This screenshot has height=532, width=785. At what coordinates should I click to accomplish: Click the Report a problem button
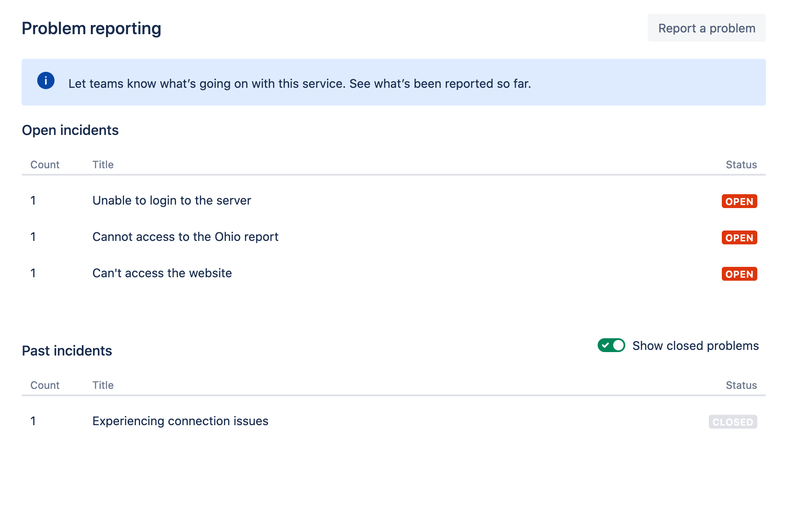point(706,28)
